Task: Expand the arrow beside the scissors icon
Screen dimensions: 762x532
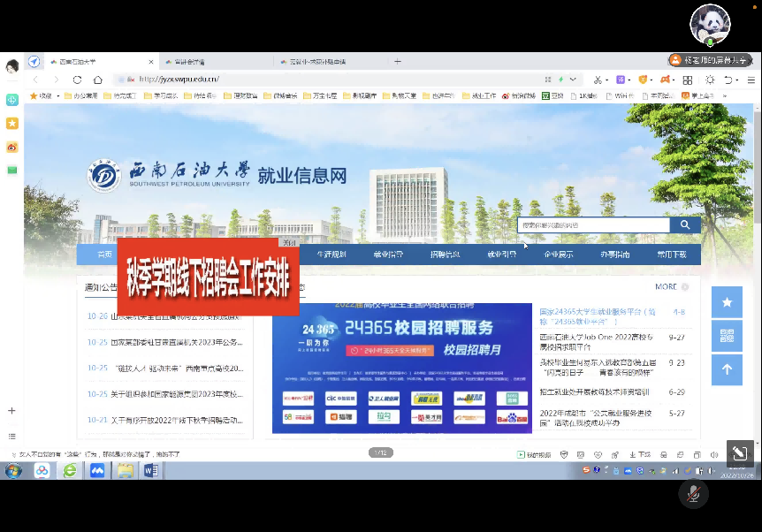Action: tap(607, 80)
